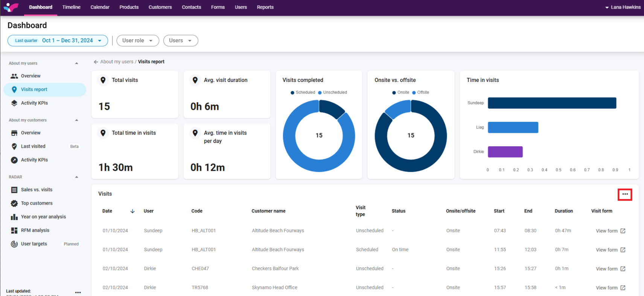Collapse the RADAR sidebar section

[x=77, y=177]
